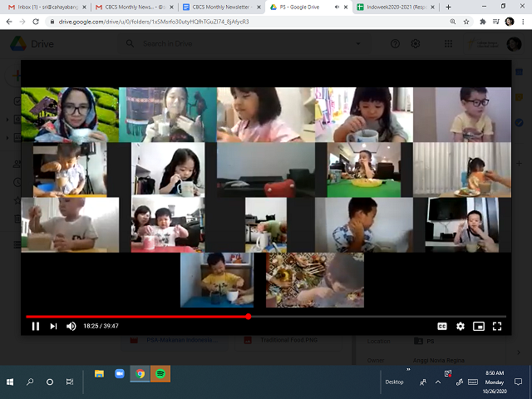Viewport: 532px width, 399px height.
Task: Open the Windows Start menu
Action: [x=10, y=382]
